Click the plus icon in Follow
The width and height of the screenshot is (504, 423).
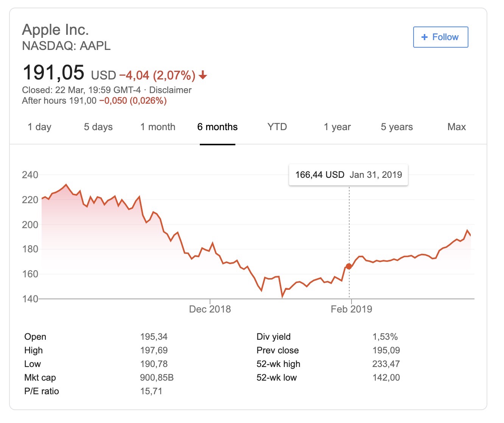point(425,37)
